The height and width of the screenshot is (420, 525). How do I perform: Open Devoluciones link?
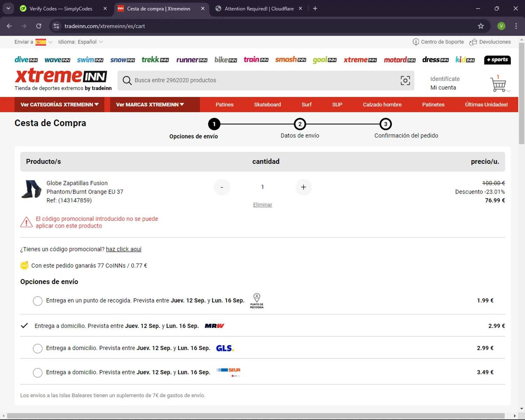point(490,42)
